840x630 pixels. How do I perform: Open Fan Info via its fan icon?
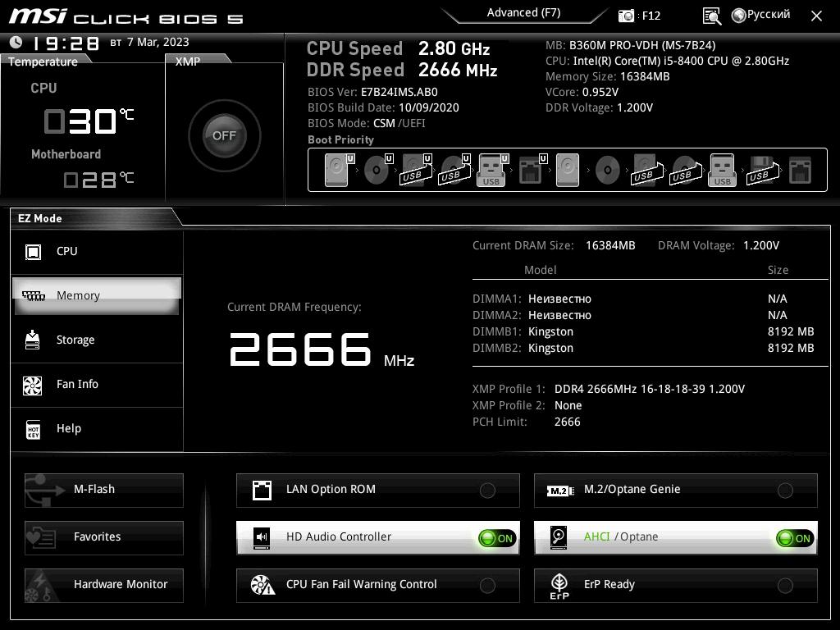click(33, 385)
